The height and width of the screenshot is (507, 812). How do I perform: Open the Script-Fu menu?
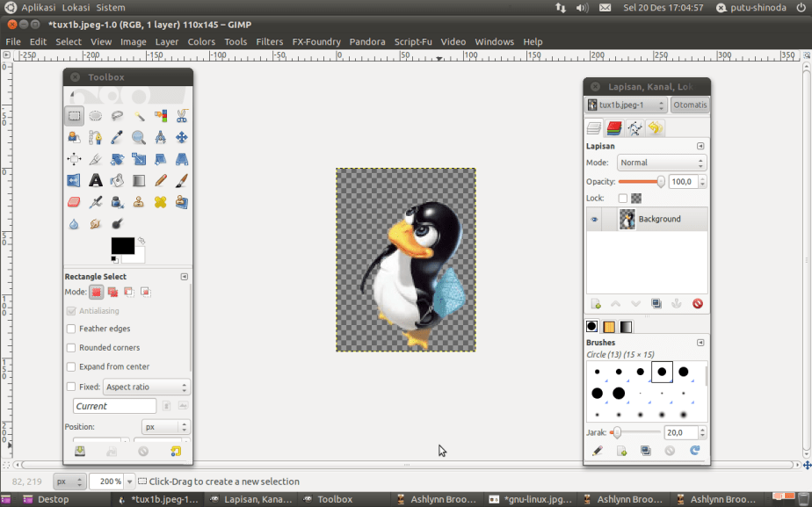point(413,42)
